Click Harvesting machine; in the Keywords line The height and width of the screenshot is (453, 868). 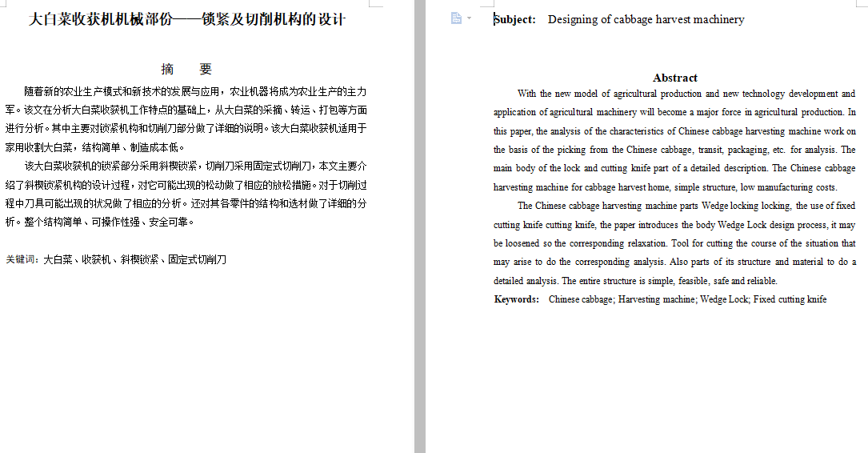pos(658,299)
